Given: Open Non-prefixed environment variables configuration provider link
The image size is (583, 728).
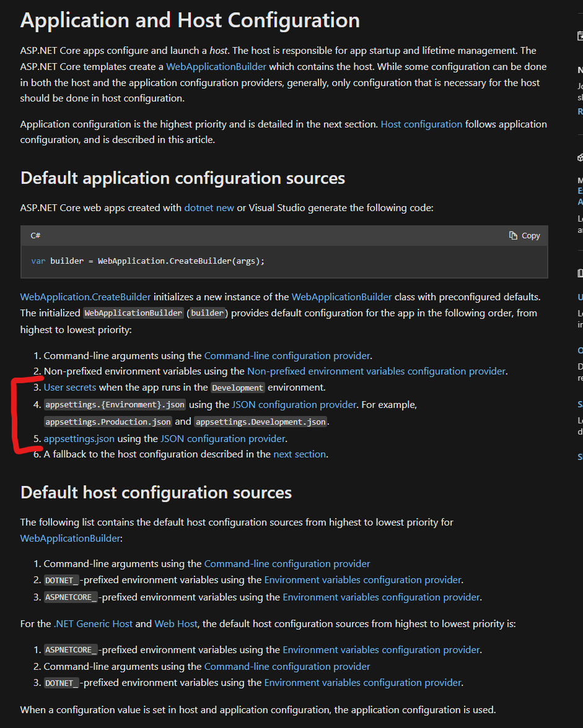Looking at the screenshot, I should [x=376, y=371].
